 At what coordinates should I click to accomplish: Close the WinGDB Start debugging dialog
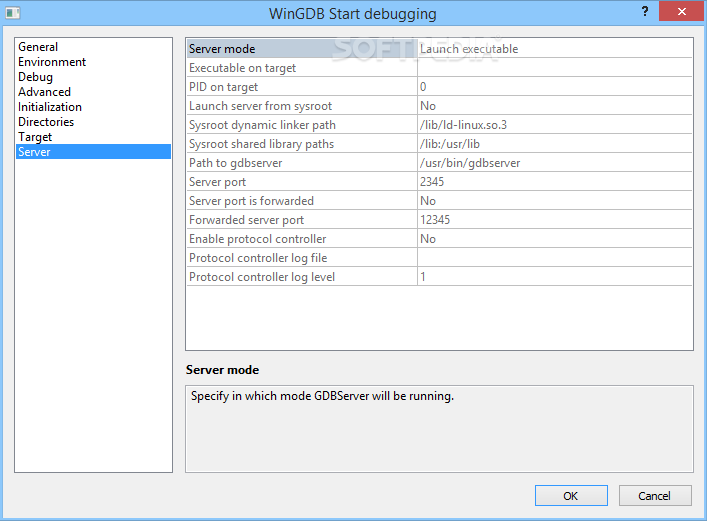click(x=681, y=10)
